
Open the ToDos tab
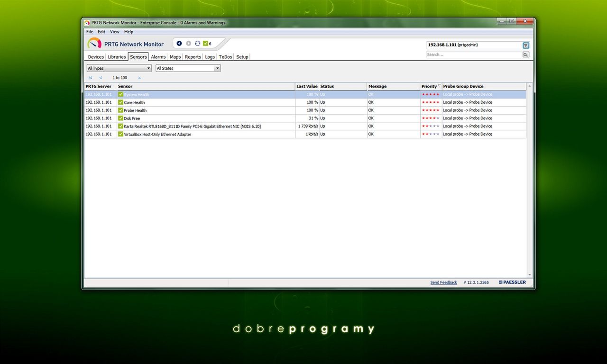[226, 57]
